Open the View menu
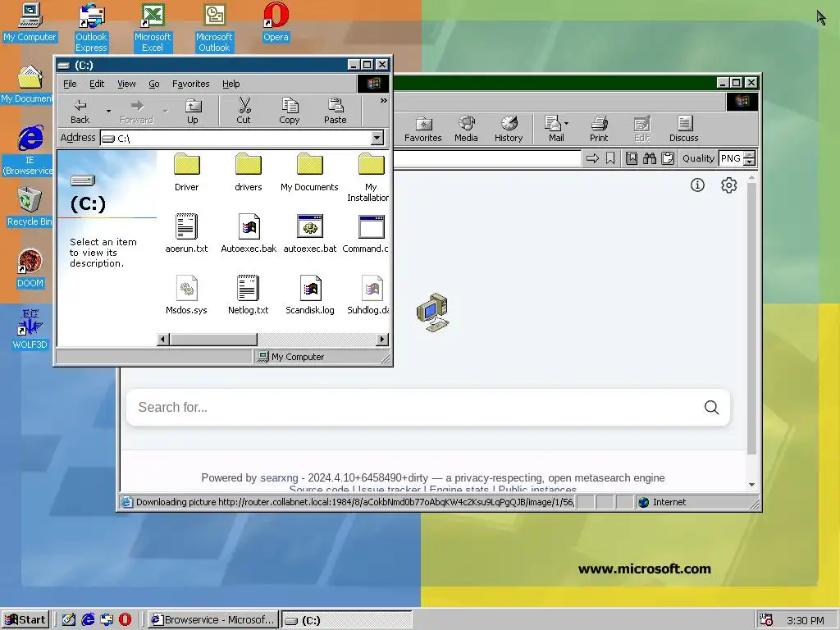Viewport: 840px width, 630px height. (x=126, y=84)
